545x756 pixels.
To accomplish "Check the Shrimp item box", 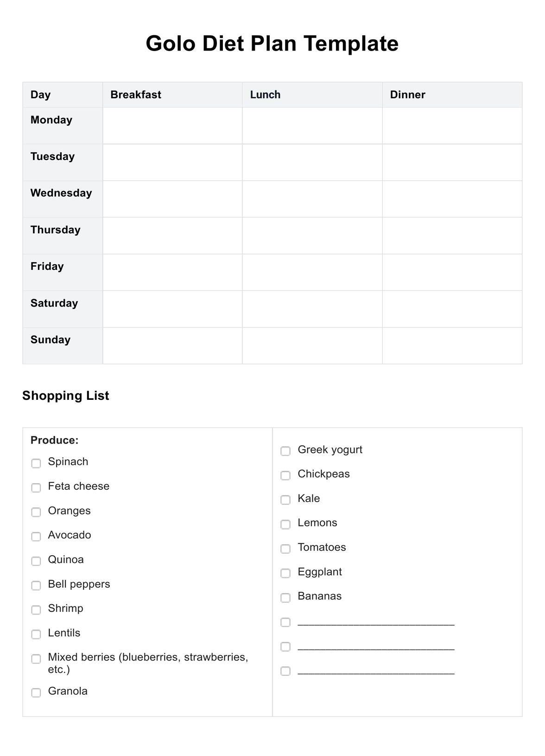I will point(36,610).
